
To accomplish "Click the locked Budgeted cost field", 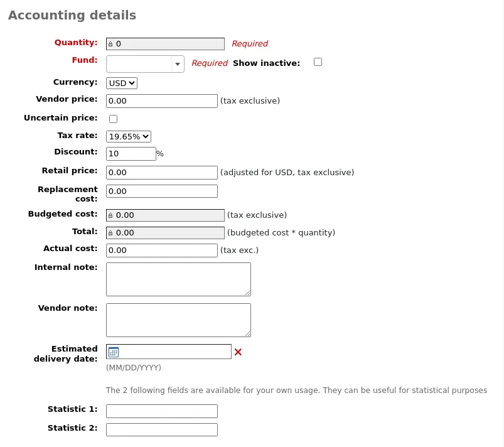I will 165,215.
